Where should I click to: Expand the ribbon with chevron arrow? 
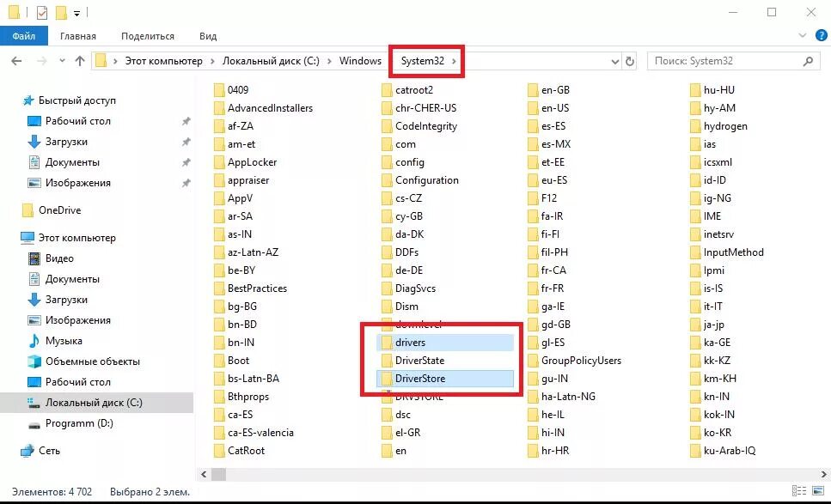point(803,36)
